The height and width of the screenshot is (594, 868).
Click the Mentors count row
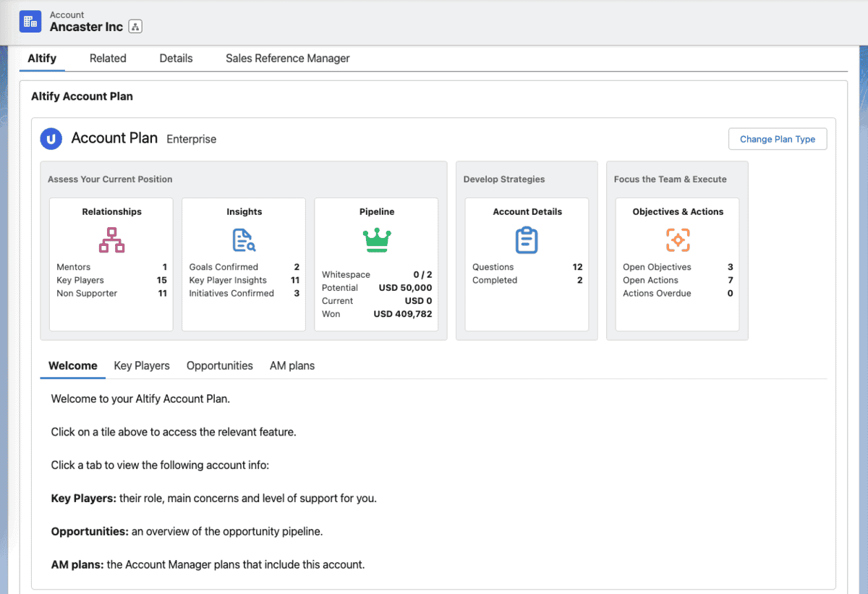[111, 267]
